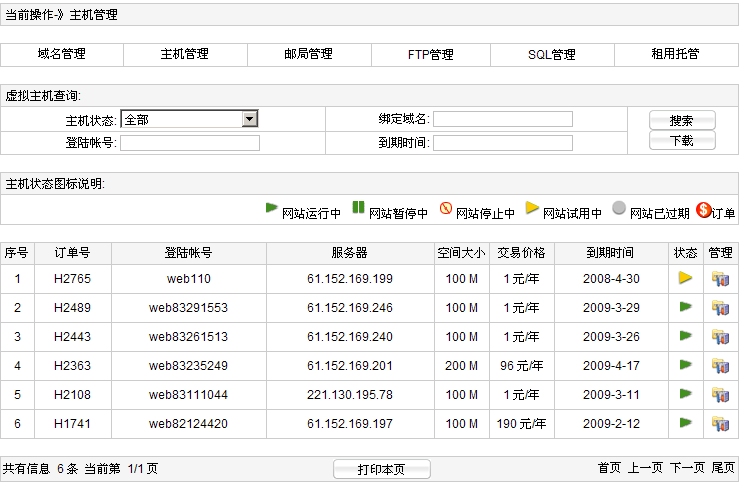Switch to the 邮局管理 tab
Screen dimensions: 742x484
[x=309, y=54]
